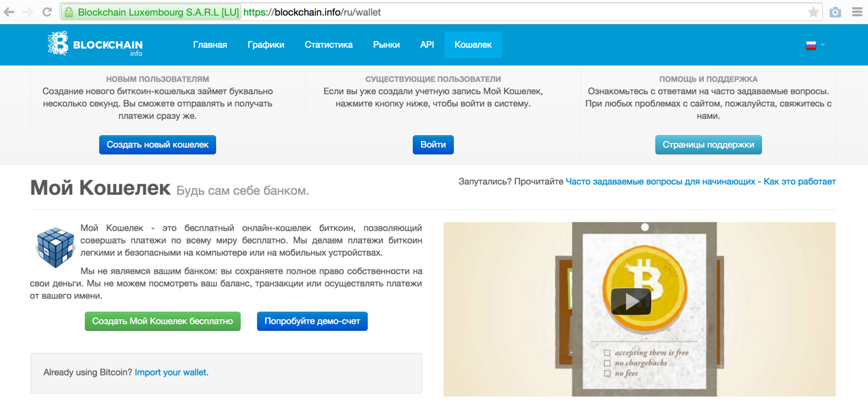Viewport: 868px width, 409px height.
Task: Tick the 'accepting them is free' checkbox
Action: point(607,353)
